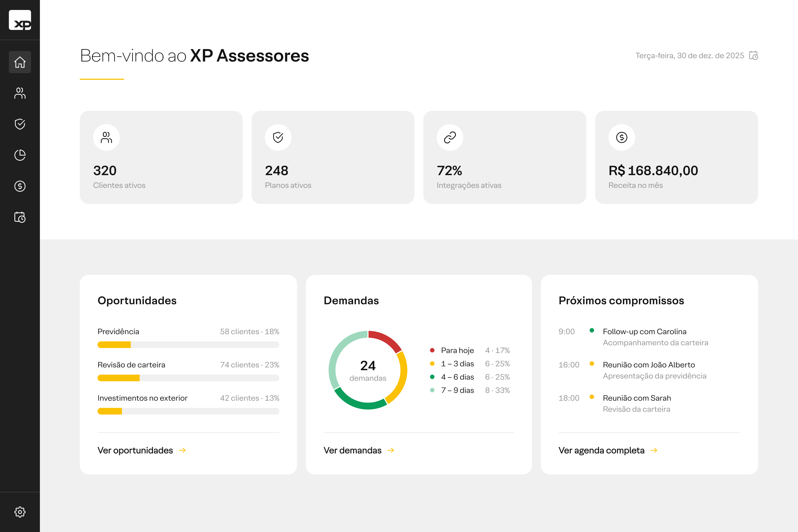This screenshot has width=798, height=532.
Task: Click the Investimentos no exterior progress bar
Action: (188, 411)
